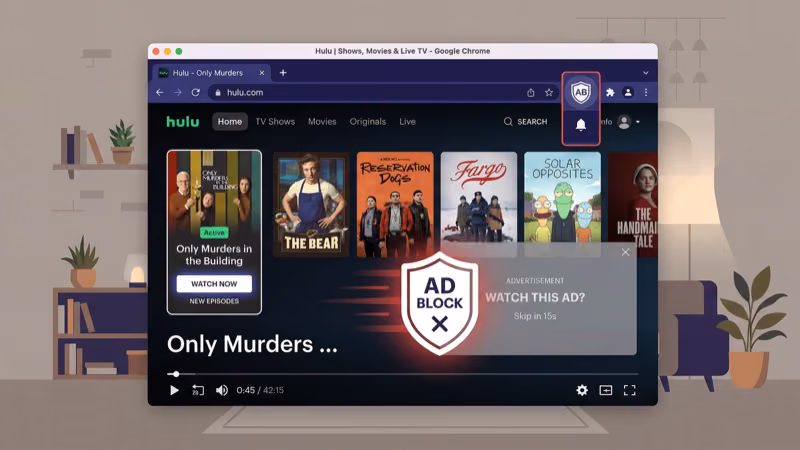Image resolution: width=800 pixels, height=450 pixels.
Task: Open the Live section
Action: (407, 121)
